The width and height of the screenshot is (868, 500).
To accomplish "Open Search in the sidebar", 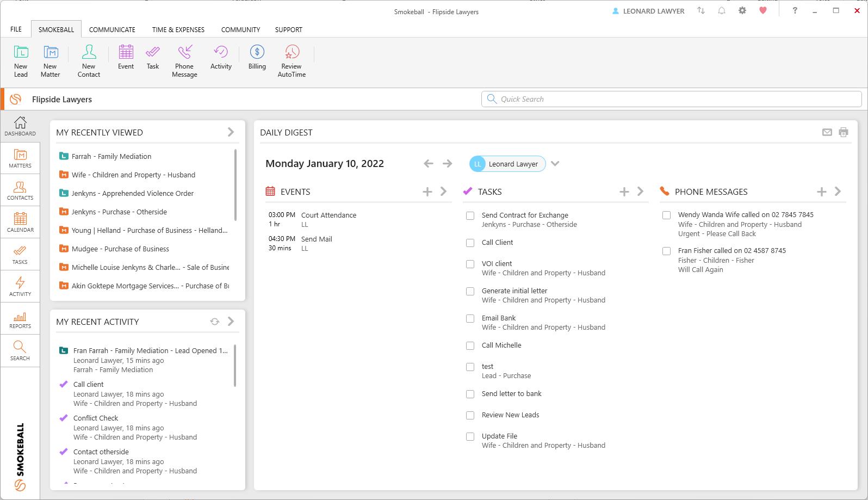I will point(20,351).
